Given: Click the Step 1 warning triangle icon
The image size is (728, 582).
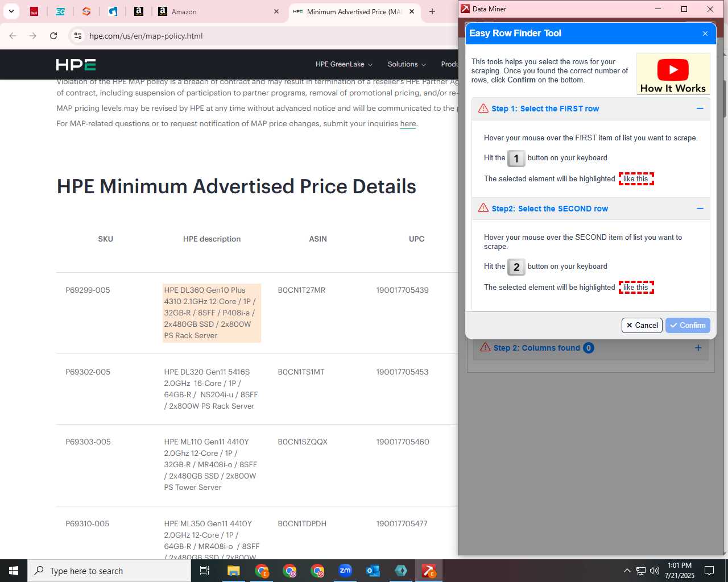Looking at the screenshot, I should (x=483, y=108).
